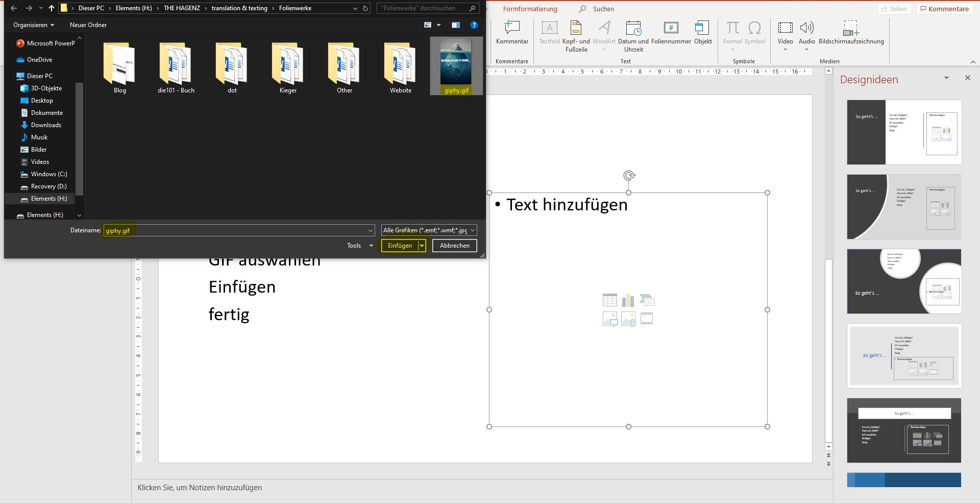Image resolution: width=980 pixels, height=504 pixels.
Task: Open the Audio insert menu
Action: tap(806, 36)
